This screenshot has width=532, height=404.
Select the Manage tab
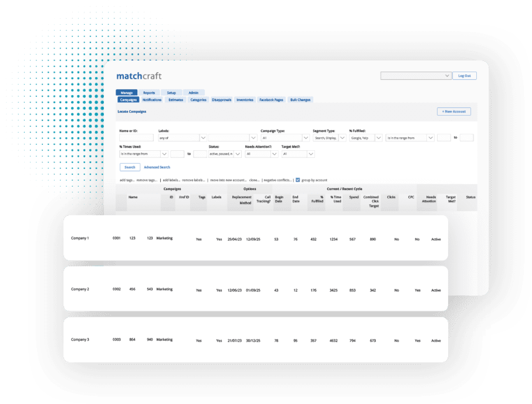coord(127,93)
